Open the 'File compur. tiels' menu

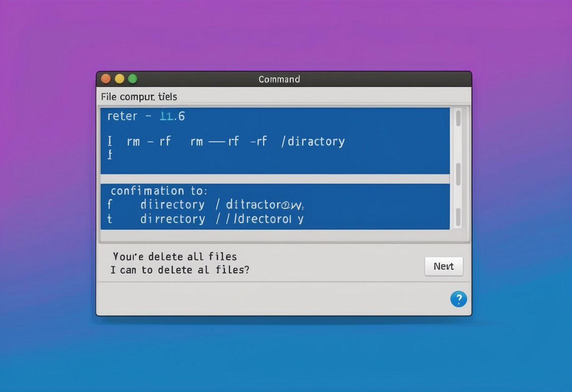pos(139,96)
